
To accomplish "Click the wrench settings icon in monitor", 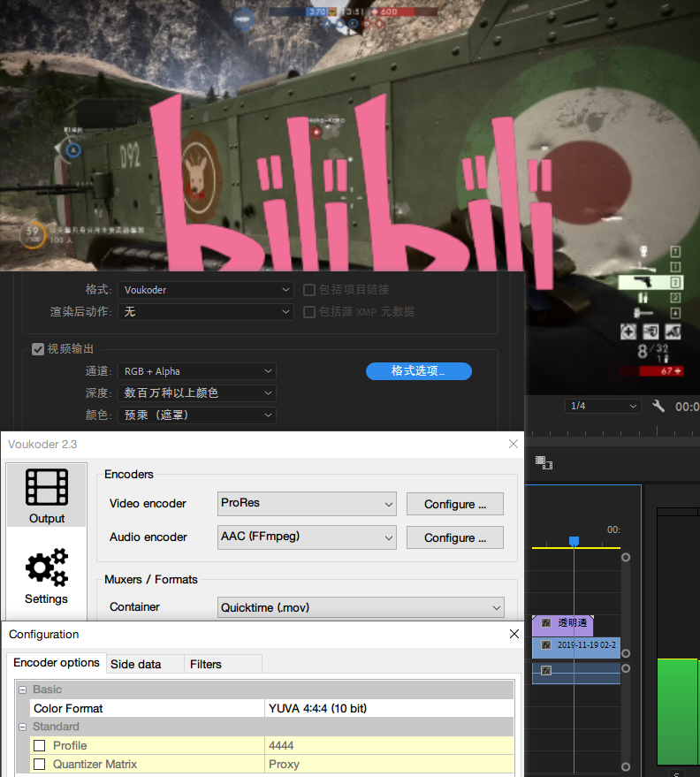I will 658,406.
